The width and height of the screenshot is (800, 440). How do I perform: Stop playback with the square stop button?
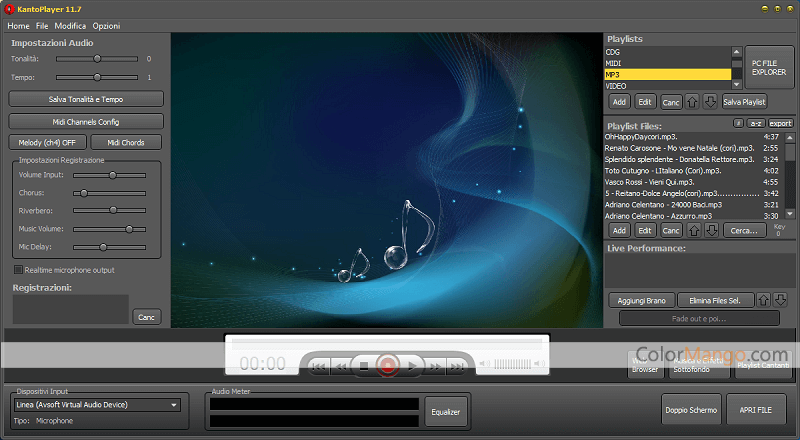pyautogui.click(x=364, y=366)
